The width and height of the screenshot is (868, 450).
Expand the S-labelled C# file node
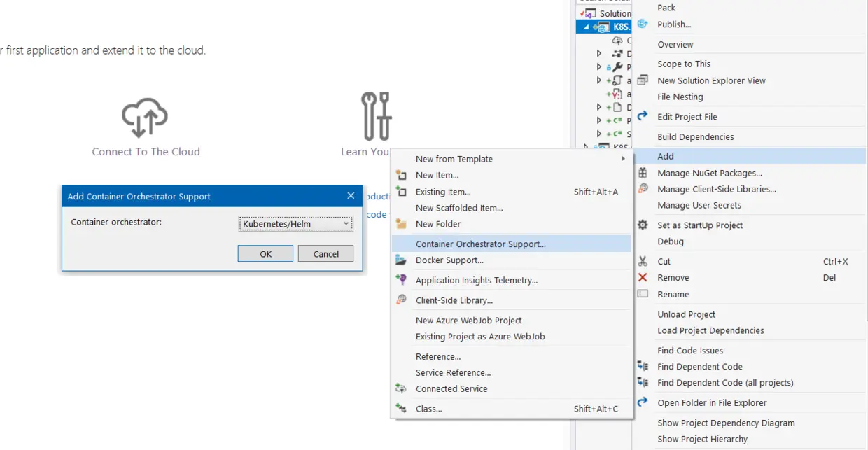pyautogui.click(x=598, y=134)
